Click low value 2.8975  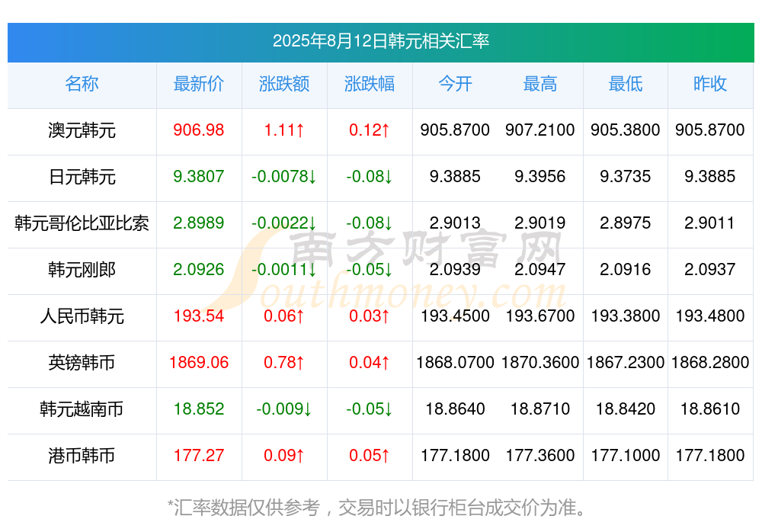pyautogui.click(x=626, y=223)
